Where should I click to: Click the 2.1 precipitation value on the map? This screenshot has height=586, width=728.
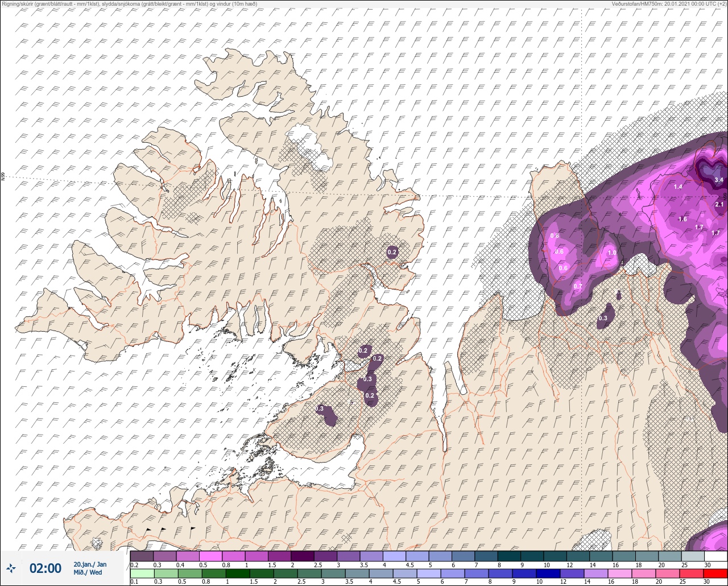pos(719,204)
